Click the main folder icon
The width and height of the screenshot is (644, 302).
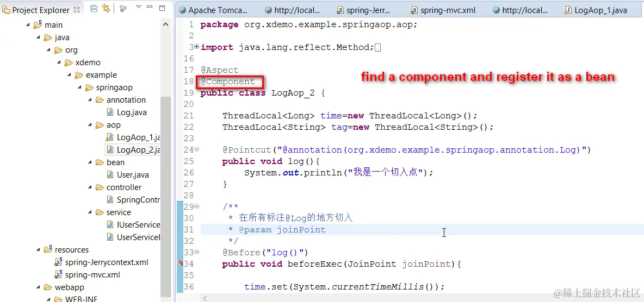tap(38, 24)
